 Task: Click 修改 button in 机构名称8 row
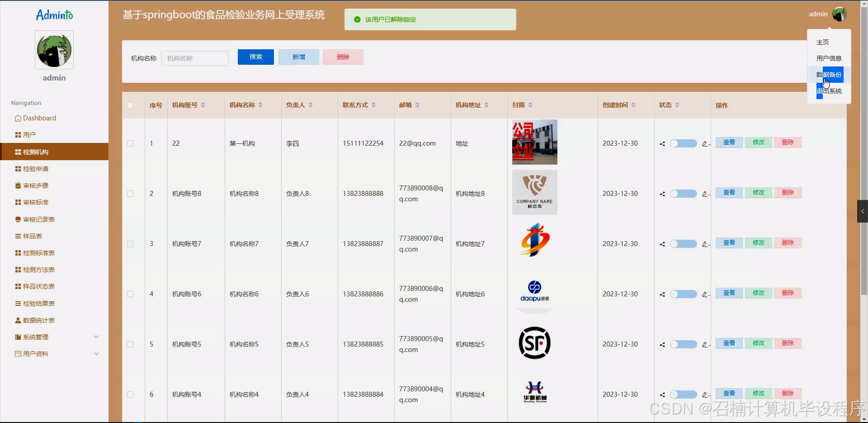[x=759, y=193]
